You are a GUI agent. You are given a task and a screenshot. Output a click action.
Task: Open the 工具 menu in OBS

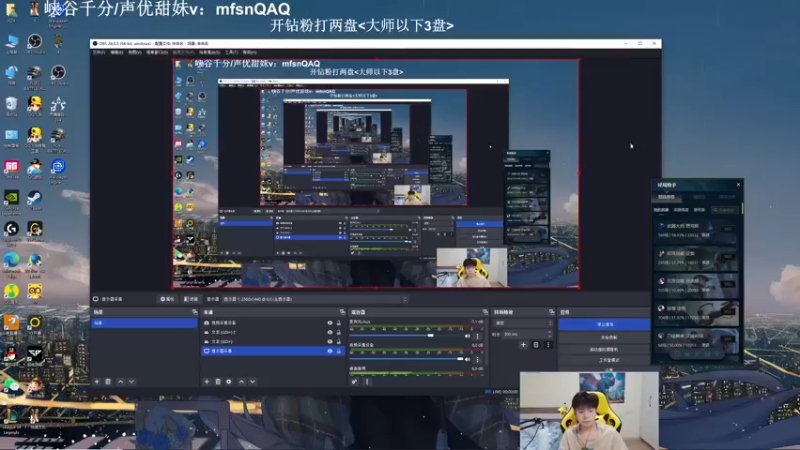(x=231, y=52)
